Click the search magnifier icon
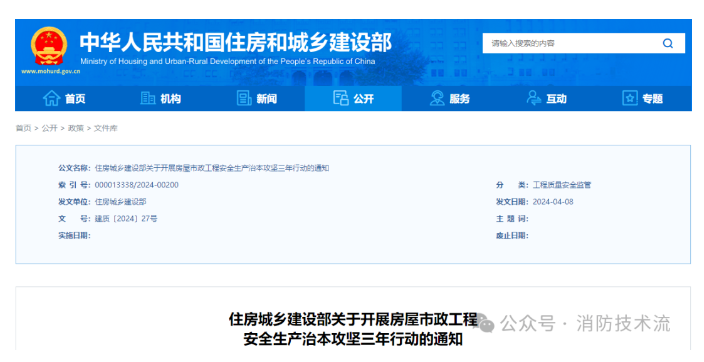The height and width of the screenshot is (362, 704). pyautogui.click(x=668, y=43)
